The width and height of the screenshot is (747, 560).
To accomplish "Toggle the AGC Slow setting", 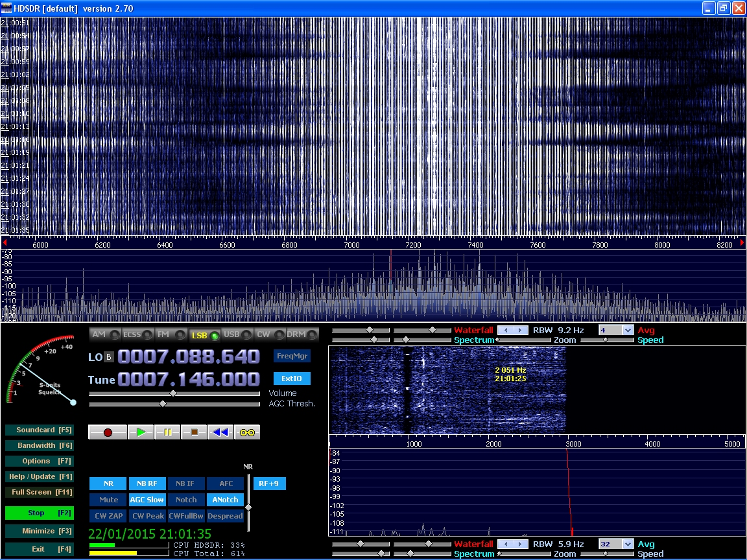I will (147, 500).
